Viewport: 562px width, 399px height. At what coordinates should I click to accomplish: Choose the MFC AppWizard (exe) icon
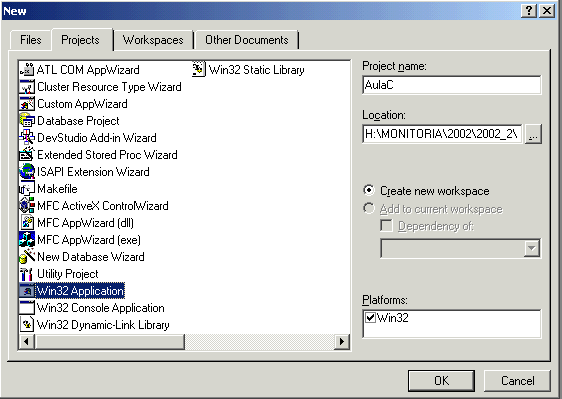pos(27,239)
